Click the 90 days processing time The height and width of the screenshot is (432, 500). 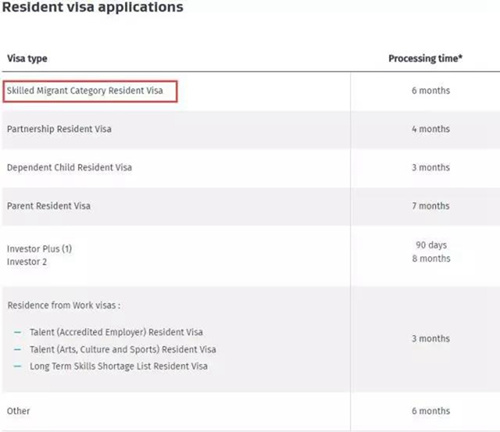point(431,245)
